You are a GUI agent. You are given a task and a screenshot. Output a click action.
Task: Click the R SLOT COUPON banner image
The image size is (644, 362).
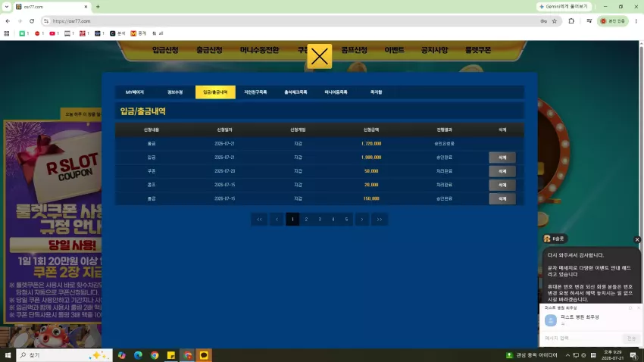pyautogui.click(x=52, y=222)
